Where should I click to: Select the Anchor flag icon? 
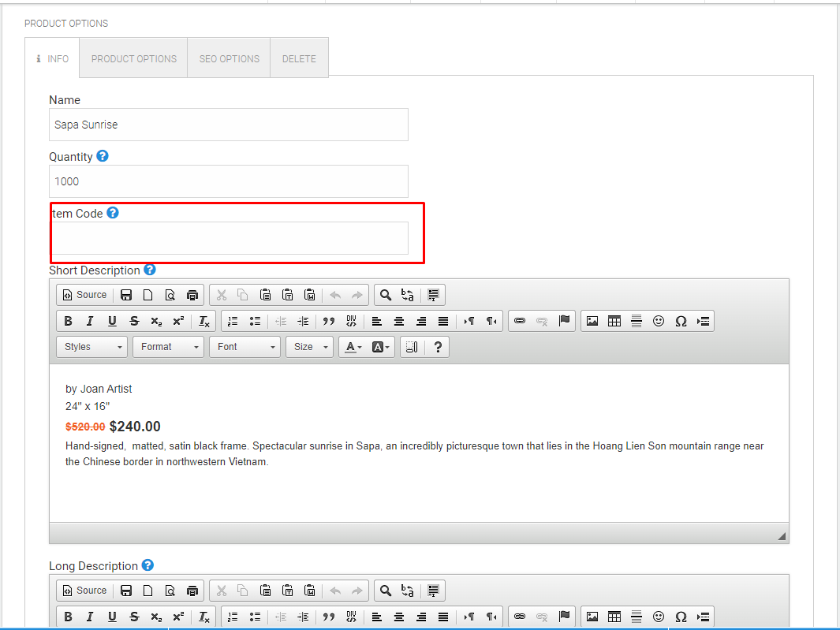tap(564, 321)
